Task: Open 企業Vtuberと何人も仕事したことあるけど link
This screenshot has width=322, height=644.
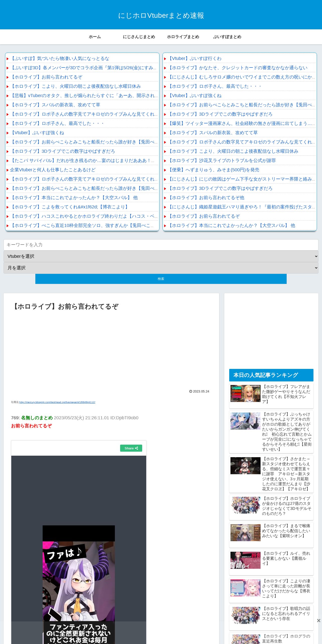Action: 53,170
